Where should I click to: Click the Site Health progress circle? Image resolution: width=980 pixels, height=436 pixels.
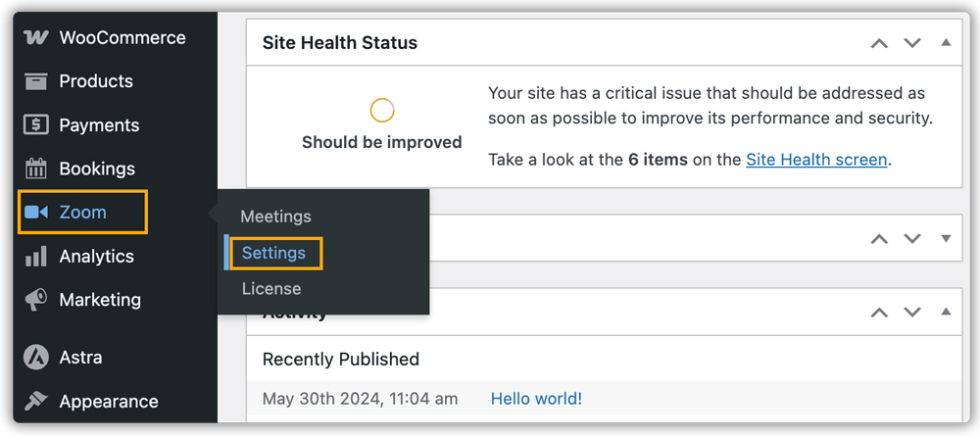[x=382, y=111]
